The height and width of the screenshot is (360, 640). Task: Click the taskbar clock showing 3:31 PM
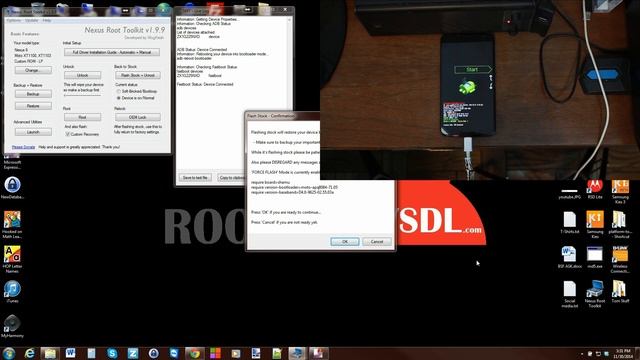pos(623,353)
